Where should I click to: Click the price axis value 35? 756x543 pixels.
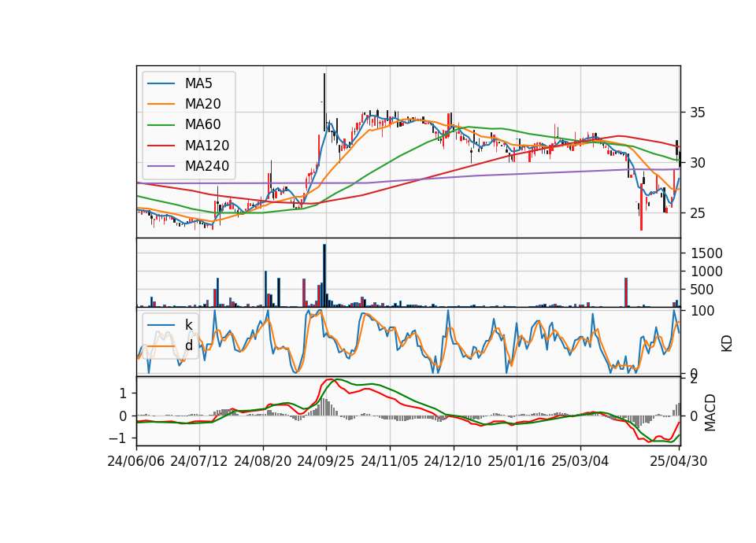tap(698, 113)
